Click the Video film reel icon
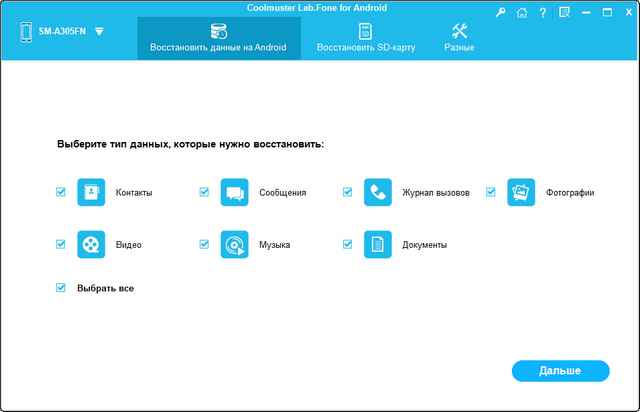Image resolution: width=640 pixels, height=412 pixels. [x=91, y=244]
